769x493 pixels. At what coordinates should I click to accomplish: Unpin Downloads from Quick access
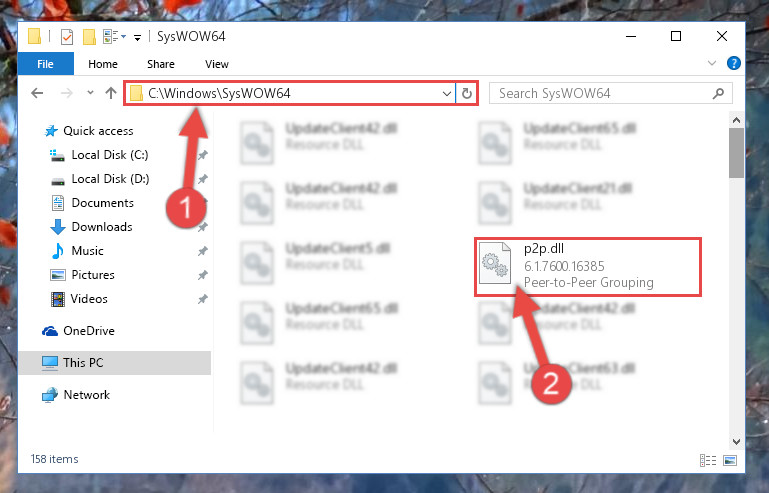(202, 227)
